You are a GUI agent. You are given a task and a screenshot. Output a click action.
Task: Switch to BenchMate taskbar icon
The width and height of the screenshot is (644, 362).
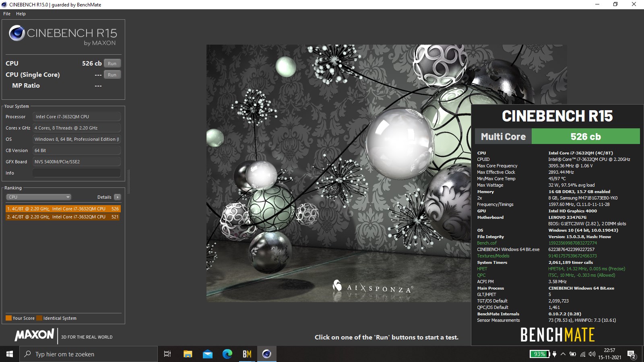pos(247,354)
